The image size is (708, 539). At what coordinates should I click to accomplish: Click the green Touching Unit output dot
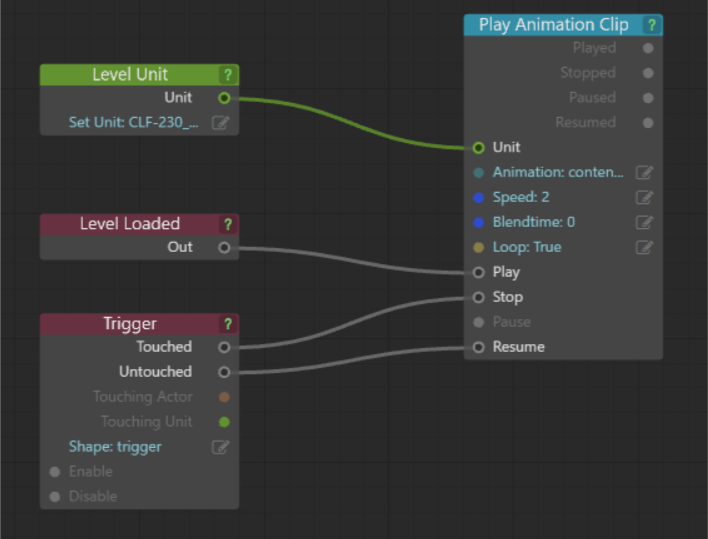pos(224,422)
